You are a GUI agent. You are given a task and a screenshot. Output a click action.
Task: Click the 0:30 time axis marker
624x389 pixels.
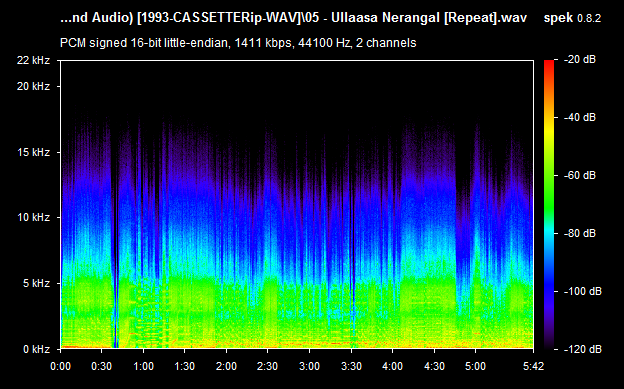(x=101, y=366)
